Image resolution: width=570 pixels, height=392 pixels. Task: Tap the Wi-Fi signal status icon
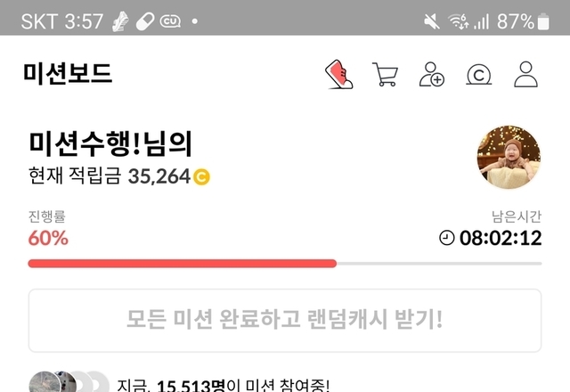coord(458,21)
